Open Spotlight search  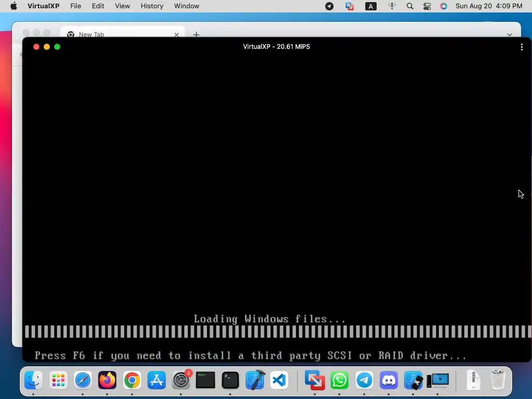point(410,6)
